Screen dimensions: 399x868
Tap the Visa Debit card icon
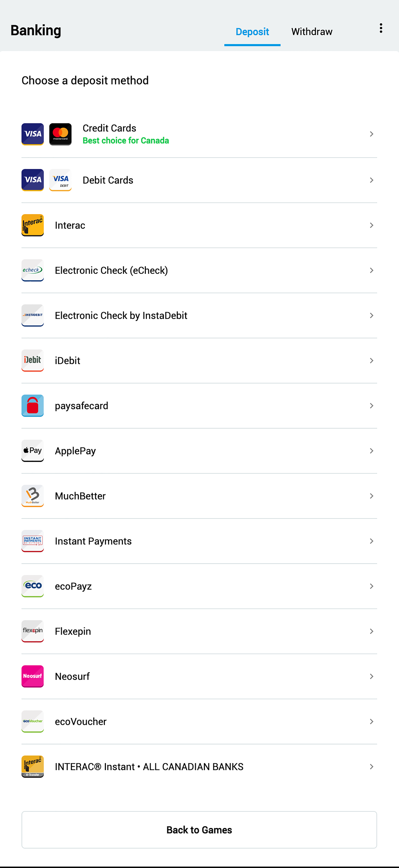tap(60, 180)
